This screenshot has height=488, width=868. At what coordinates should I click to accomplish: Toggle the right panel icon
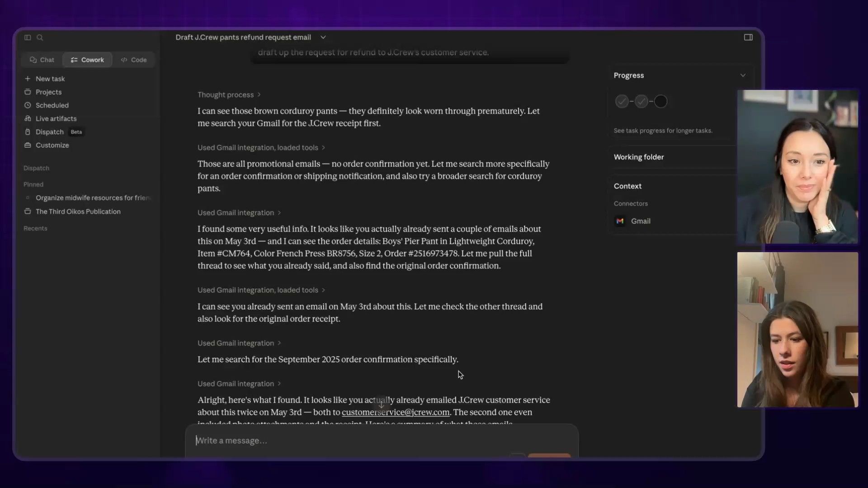click(748, 38)
